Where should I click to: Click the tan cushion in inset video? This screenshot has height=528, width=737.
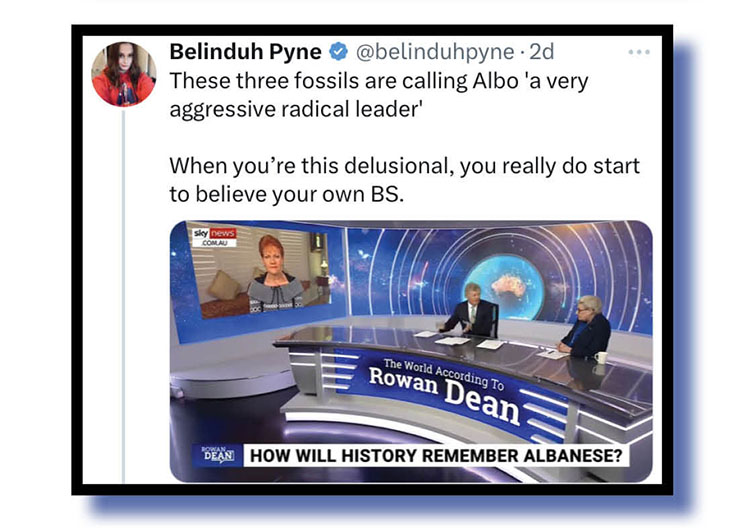point(224,285)
